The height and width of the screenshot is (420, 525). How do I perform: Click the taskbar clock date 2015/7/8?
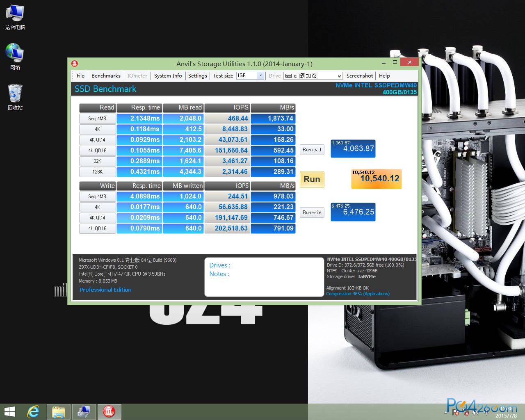pyautogui.click(x=506, y=415)
